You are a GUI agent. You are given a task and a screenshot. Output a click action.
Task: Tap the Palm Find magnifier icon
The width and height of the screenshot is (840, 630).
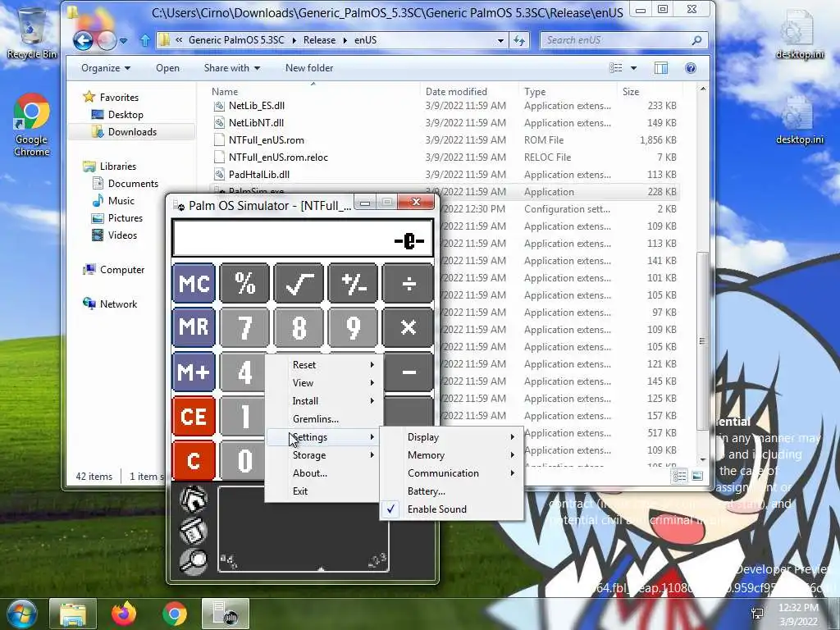point(194,561)
